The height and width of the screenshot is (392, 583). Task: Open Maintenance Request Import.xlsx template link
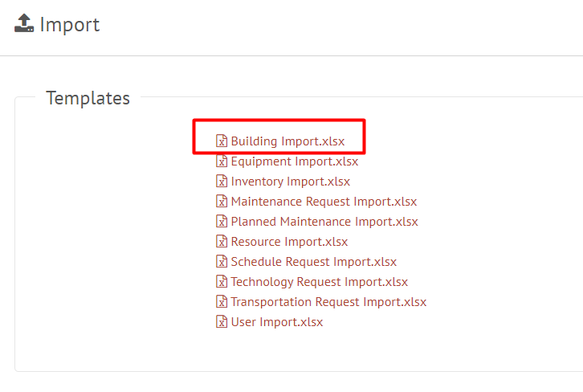click(324, 202)
